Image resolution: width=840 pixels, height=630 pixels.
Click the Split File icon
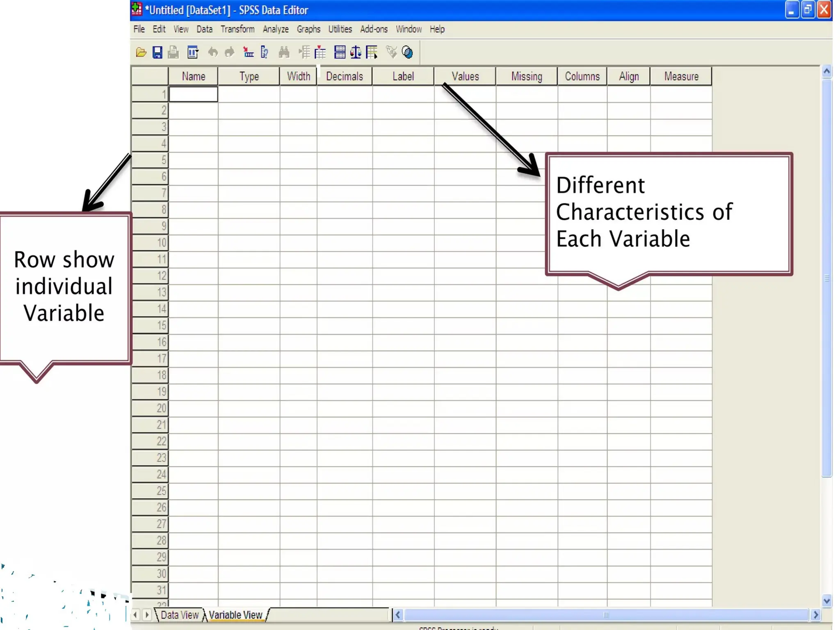point(340,52)
